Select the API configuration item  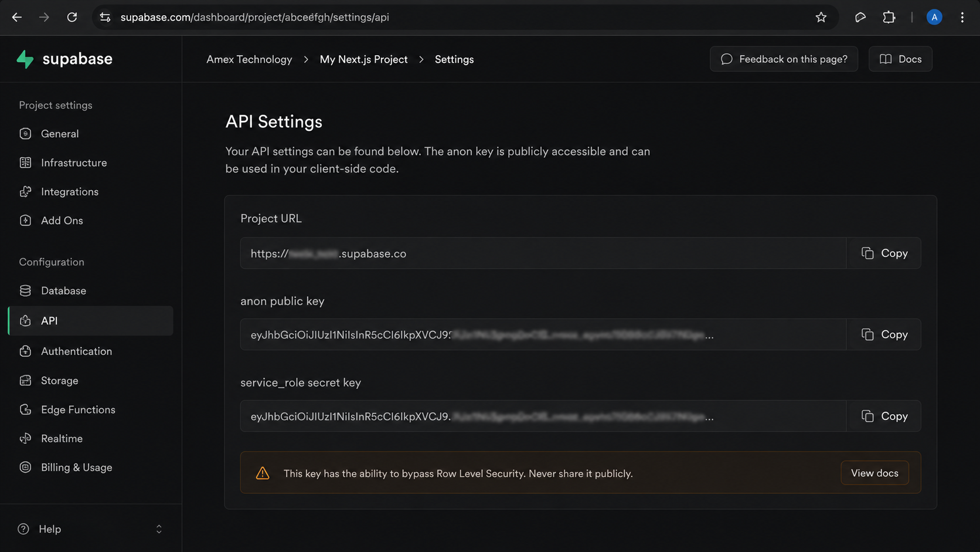pyautogui.click(x=90, y=321)
